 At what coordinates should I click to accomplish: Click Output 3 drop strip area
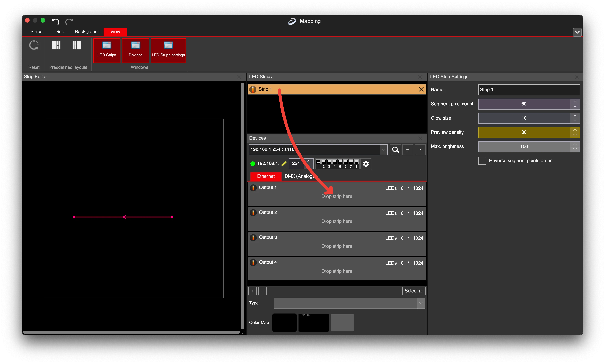[x=337, y=246]
